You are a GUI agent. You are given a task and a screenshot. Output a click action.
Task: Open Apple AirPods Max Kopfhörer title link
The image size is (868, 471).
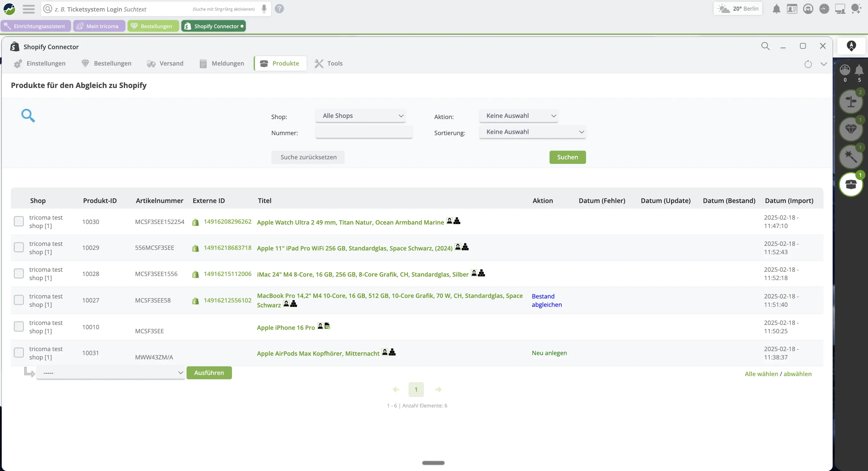(318, 353)
